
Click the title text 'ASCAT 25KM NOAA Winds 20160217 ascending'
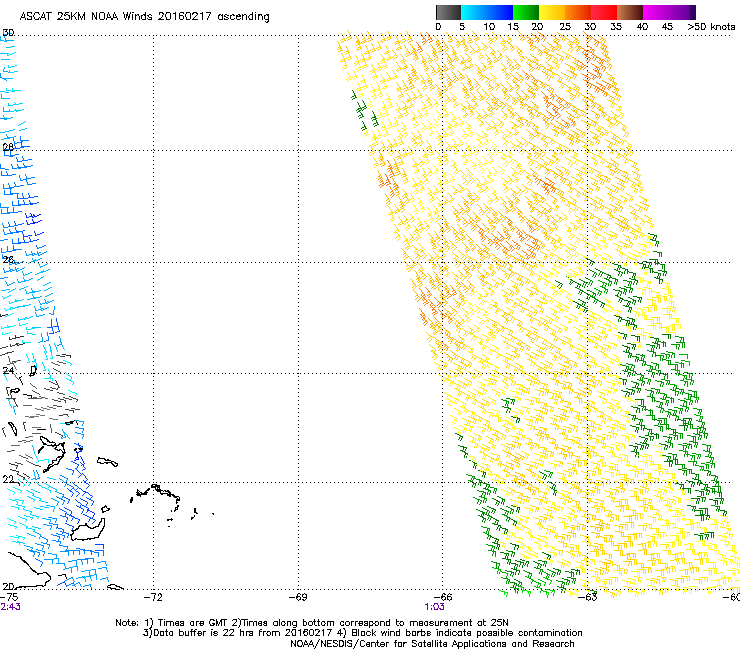click(144, 17)
